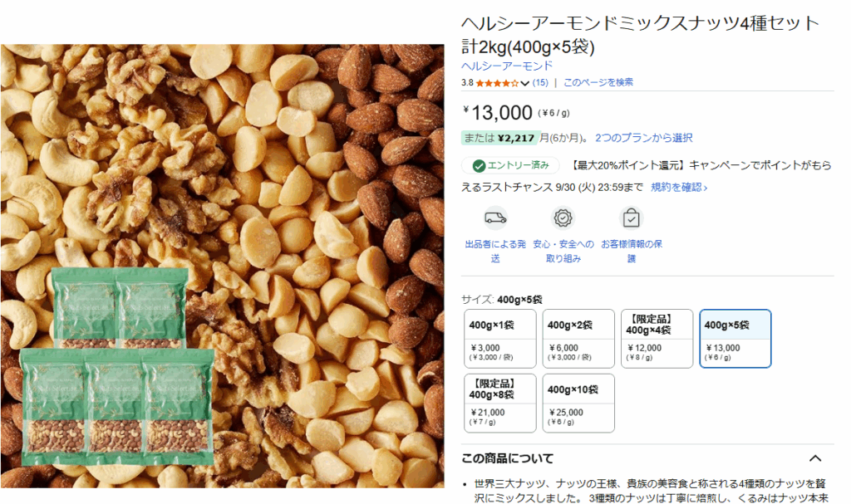Click the green entry-completed checkmark icon
Screen dimensions: 851x504
pos(479,165)
